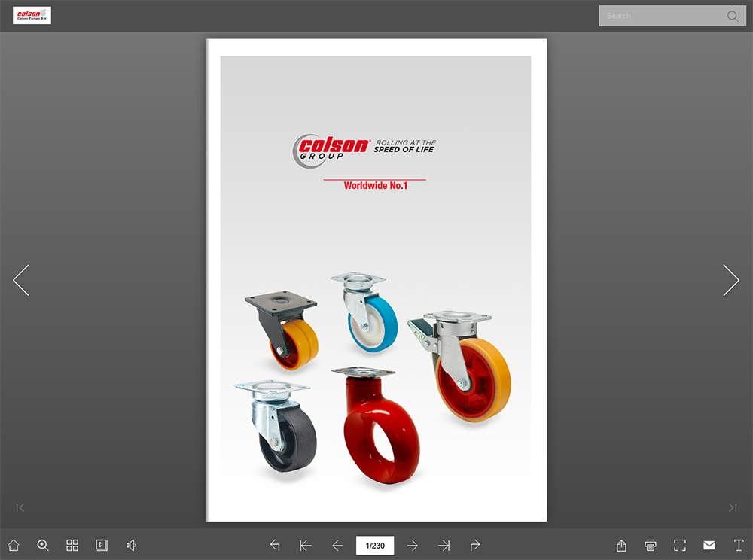Viewport: 753px width, 560px height.
Task: Click the zoom in magnifier icon
Action: 43,545
